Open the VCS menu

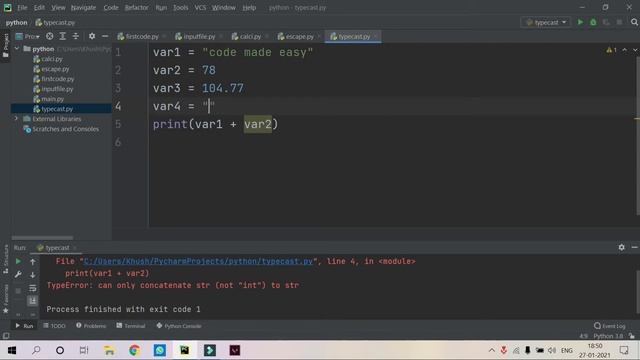coord(200,7)
